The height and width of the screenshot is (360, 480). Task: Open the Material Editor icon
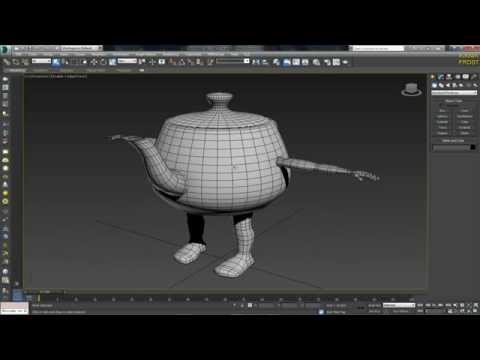[x=316, y=62]
